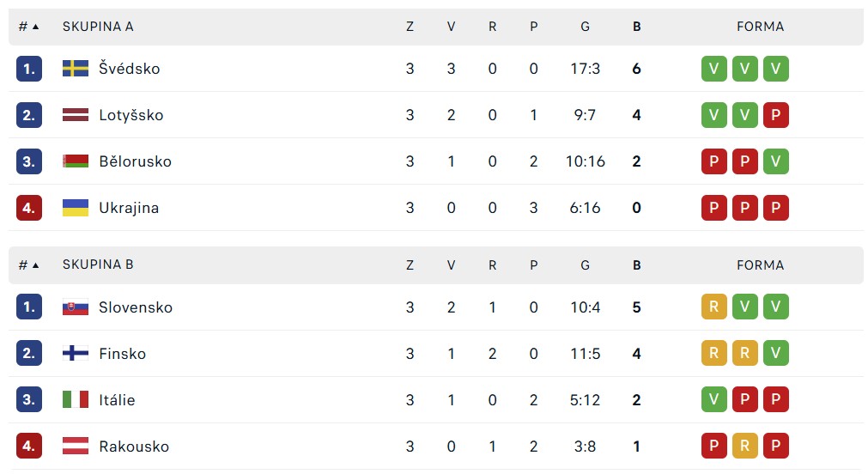Click the Latvia flag next to Lotyšsko

76,115
